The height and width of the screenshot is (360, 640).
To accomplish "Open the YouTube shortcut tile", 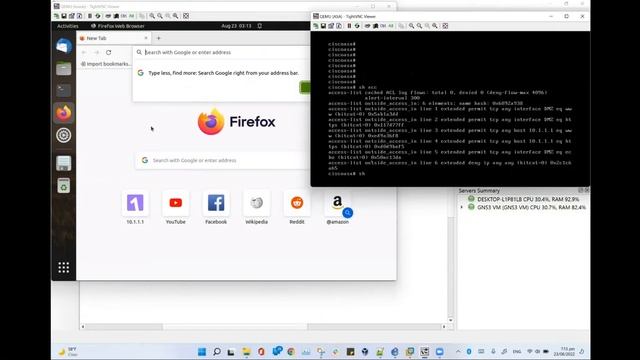I will tap(176, 207).
